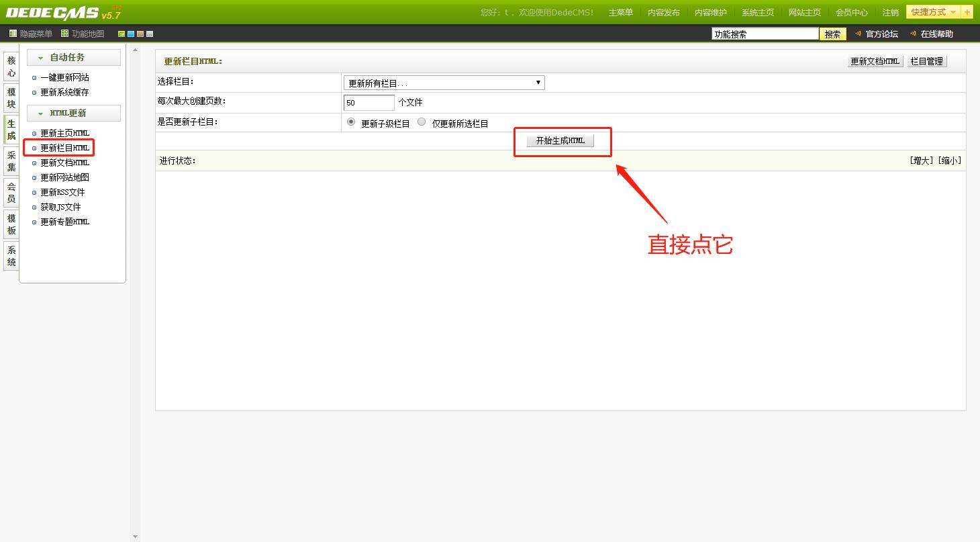Click 注销 to log out
Screen dimensions: 980x542
click(891, 13)
